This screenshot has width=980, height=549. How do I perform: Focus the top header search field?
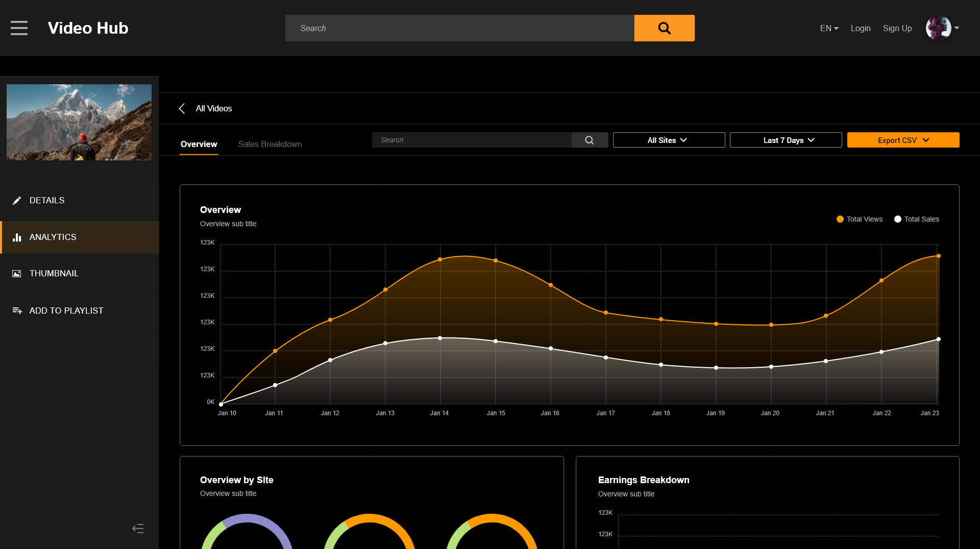pos(459,28)
